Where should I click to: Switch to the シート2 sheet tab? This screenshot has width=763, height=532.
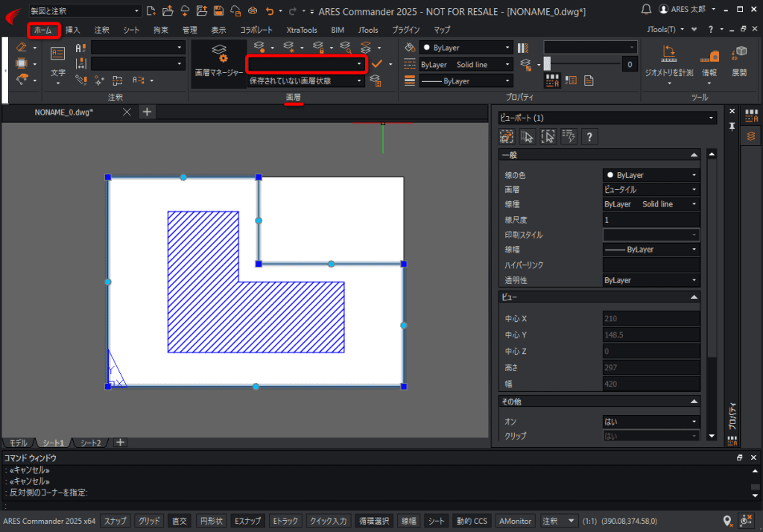(90, 443)
